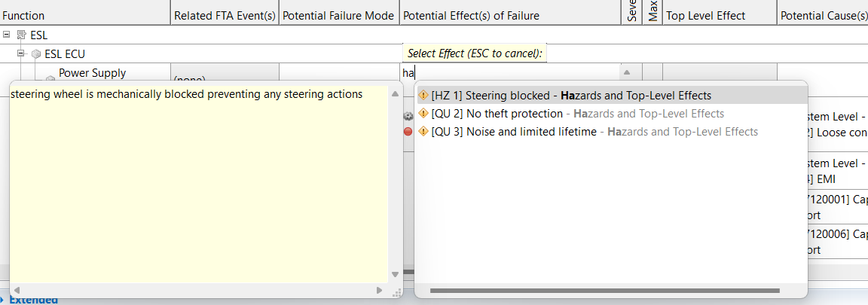Click the QU 2 warning icon
868x305 pixels.
click(x=423, y=114)
